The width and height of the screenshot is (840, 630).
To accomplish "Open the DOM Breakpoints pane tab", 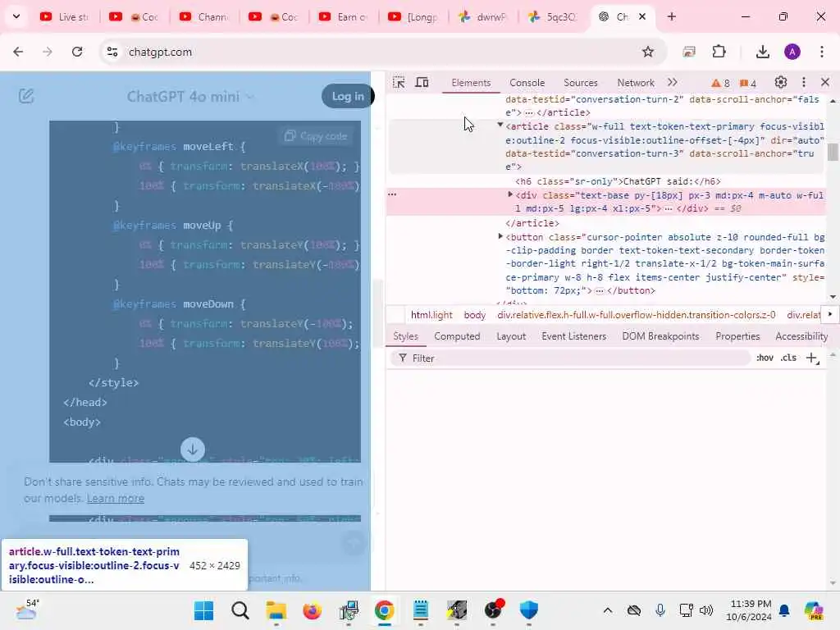I will coord(660,336).
